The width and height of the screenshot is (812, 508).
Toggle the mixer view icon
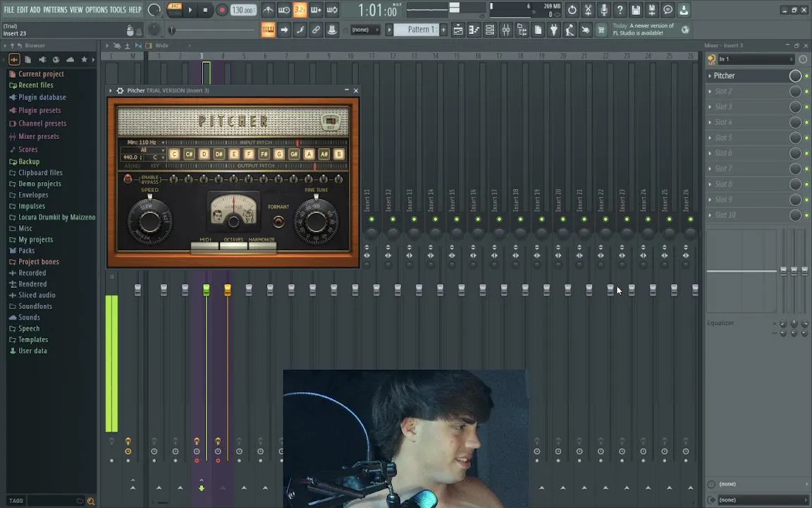coord(506,30)
